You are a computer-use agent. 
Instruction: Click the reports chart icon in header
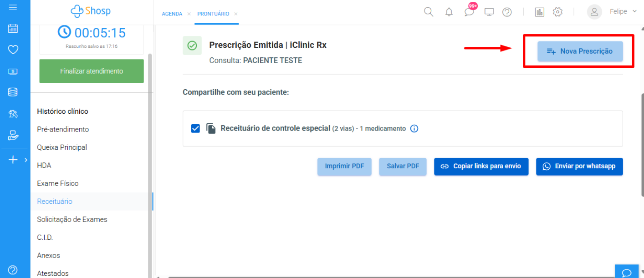[540, 12]
